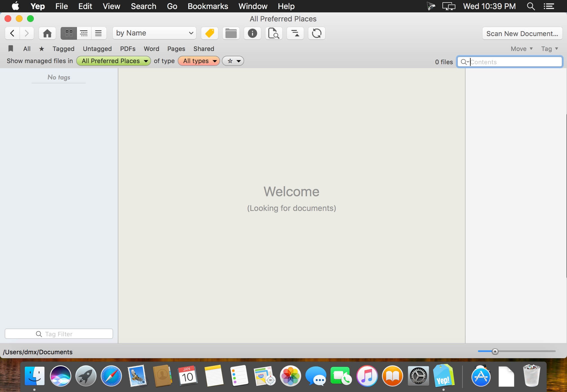Click the thumbnail size slider knob

pyautogui.click(x=495, y=351)
